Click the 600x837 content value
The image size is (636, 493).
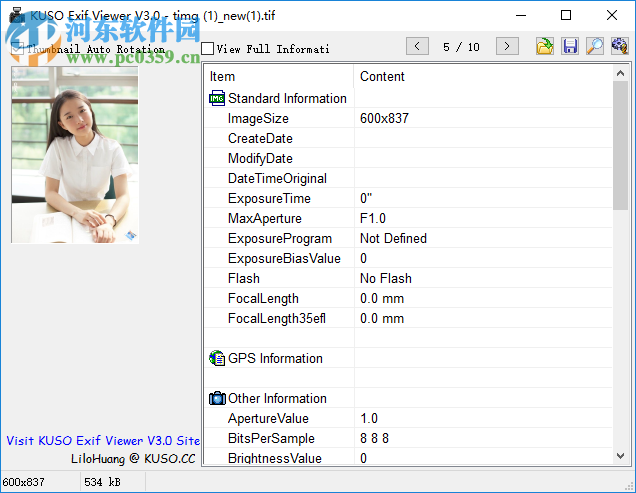pos(384,118)
